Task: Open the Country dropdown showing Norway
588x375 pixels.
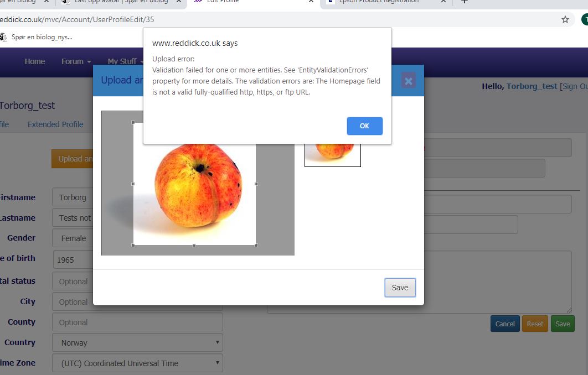Action: click(137, 342)
